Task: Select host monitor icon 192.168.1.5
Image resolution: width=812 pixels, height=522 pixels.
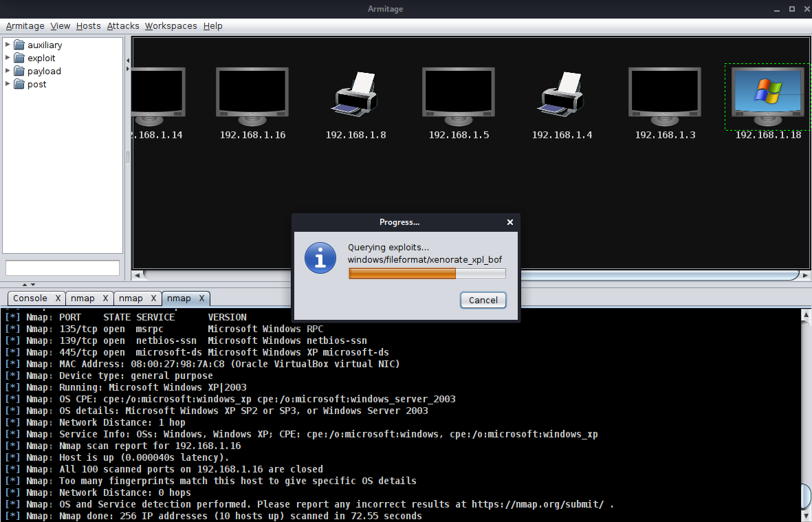Action: 459,96
